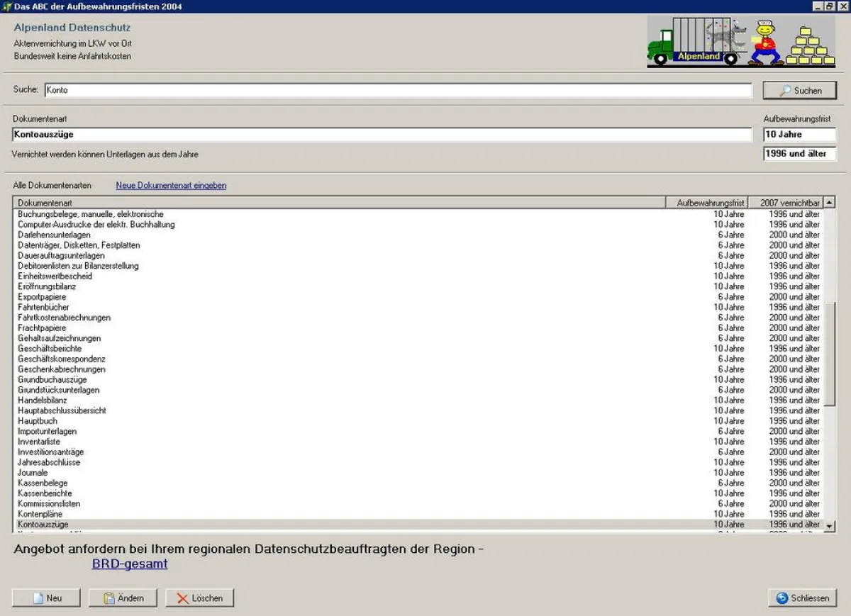851x616 pixels.
Task: Open the 'Neue Dokumentenart eingeben' link
Action: pyautogui.click(x=171, y=185)
